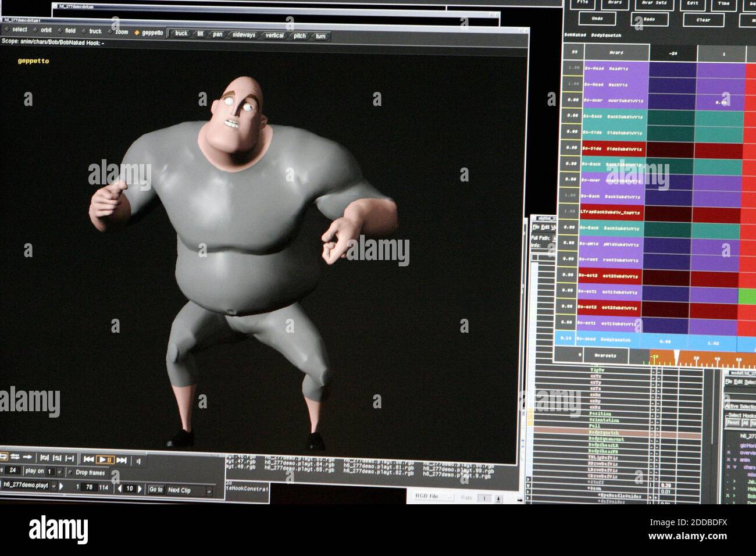Viewport: 756px width, 556px height.
Task: Click the tilt tab button
Action: pos(200,34)
